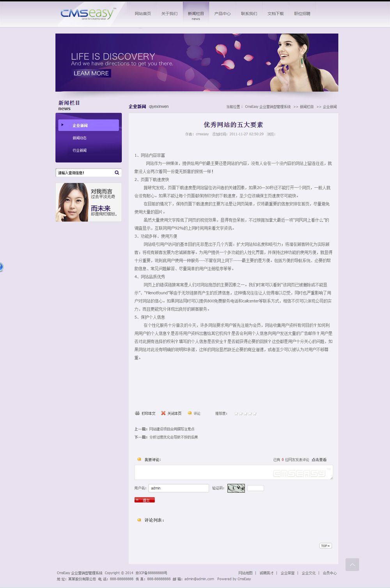Rate one star in 推荐度
Screen dimensions: 390x588
(236, 413)
